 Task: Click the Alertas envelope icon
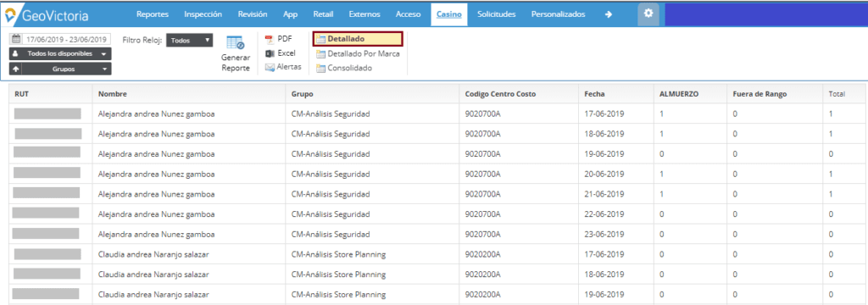point(270,68)
